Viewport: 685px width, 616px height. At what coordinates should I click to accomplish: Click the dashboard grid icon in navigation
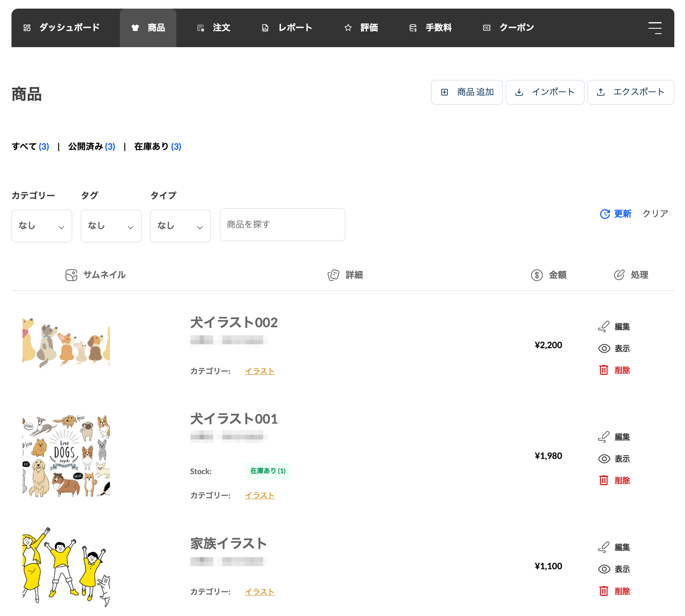27,28
